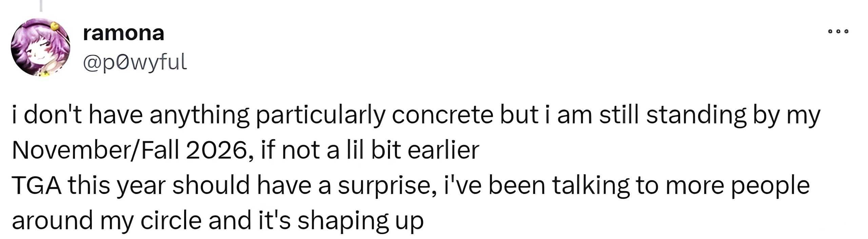Click the word "people" in the third line
This screenshot has width=868, height=239.
tap(770, 185)
